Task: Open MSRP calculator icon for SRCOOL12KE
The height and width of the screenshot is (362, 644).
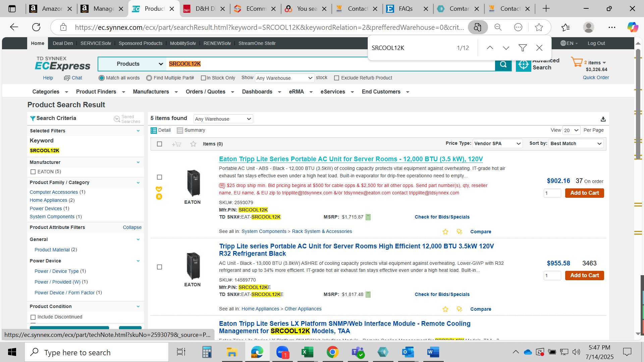Action: [368, 295]
